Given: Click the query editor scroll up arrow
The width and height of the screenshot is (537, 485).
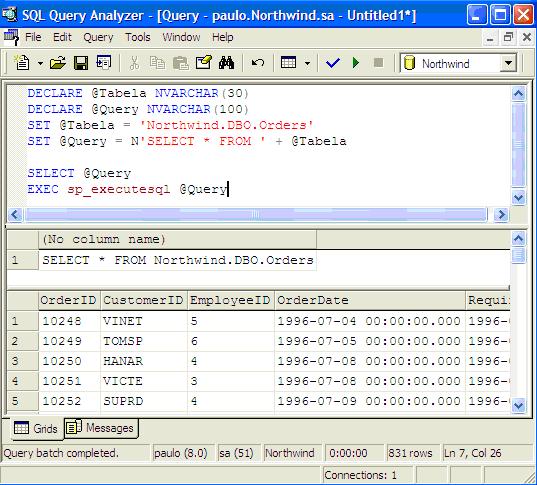Looking at the screenshot, I should pyautogui.click(x=519, y=93).
